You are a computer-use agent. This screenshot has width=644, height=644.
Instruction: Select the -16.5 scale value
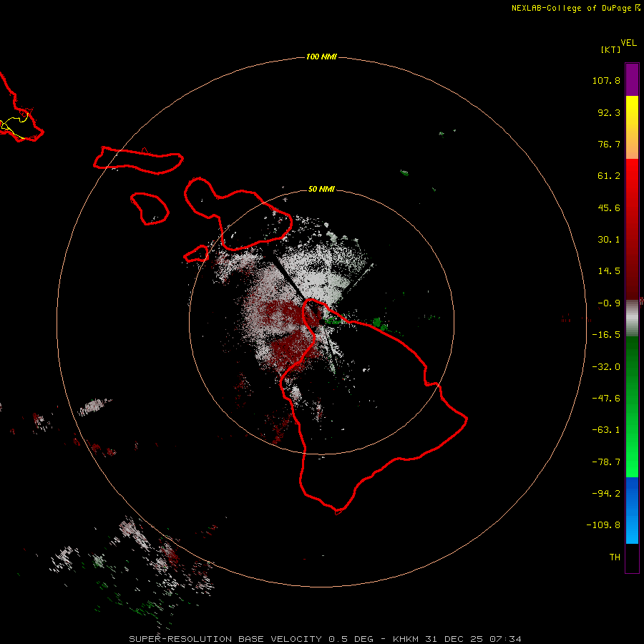click(x=606, y=335)
